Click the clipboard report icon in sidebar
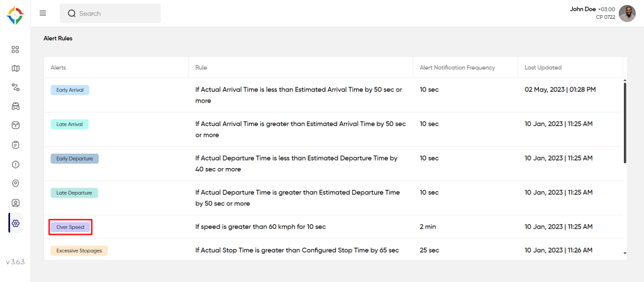Image resolution: width=644 pixels, height=282 pixels. [x=16, y=145]
